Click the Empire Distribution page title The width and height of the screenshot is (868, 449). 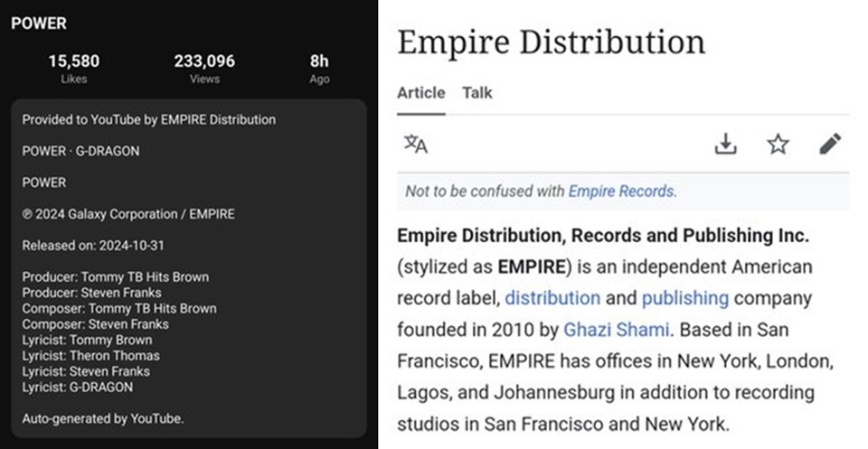(x=552, y=42)
